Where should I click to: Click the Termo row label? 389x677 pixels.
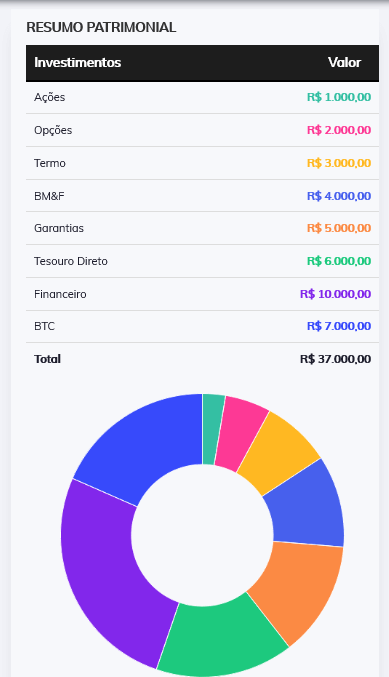[50, 163]
